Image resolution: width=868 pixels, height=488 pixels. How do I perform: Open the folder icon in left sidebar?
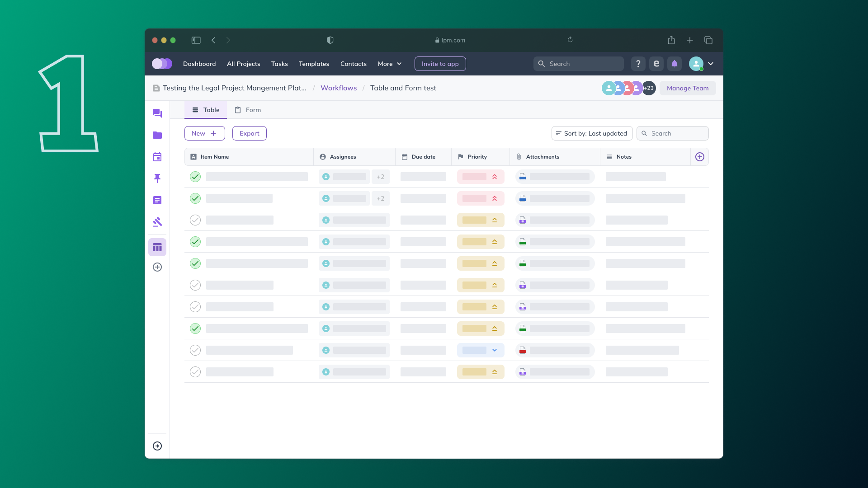point(157,135)
